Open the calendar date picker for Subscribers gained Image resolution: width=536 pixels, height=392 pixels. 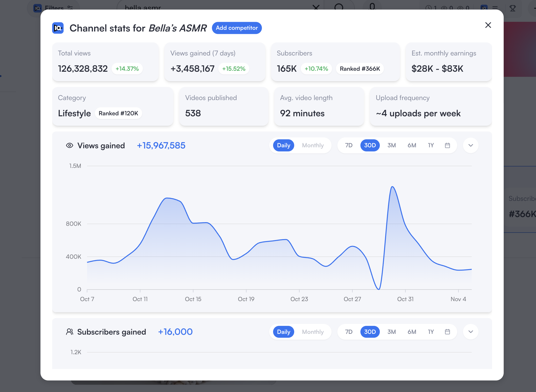(447, 332)
